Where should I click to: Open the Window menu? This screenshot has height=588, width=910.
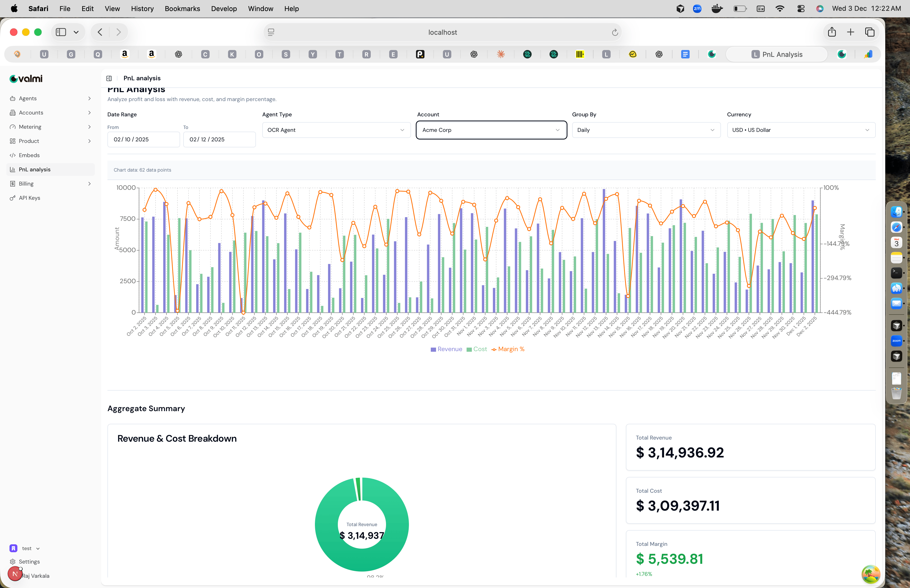coord(260,8)
